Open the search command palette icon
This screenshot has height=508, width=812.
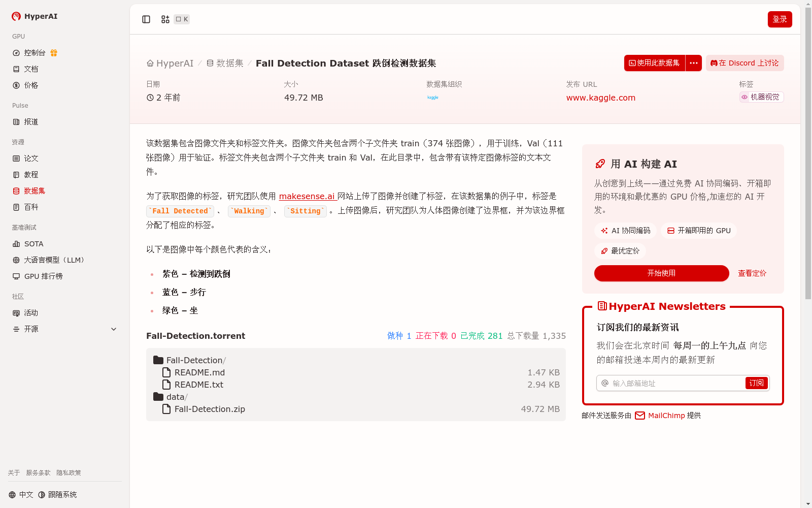pos(165,19)
